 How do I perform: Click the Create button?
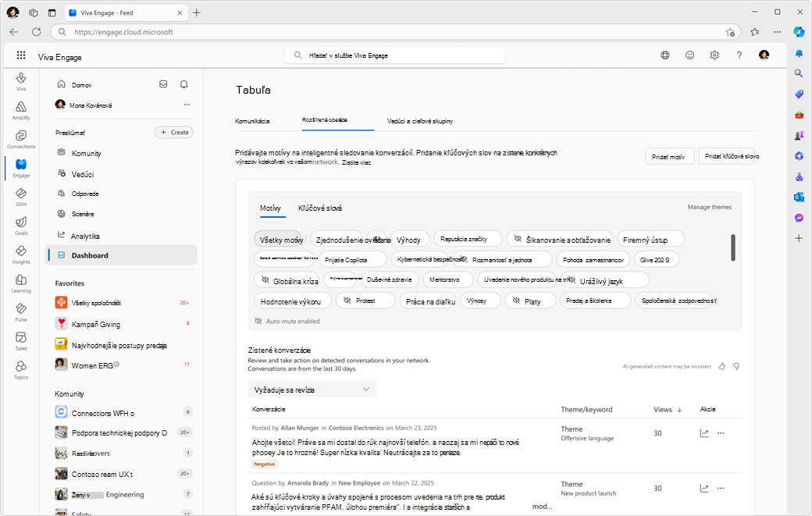point(174,133)
